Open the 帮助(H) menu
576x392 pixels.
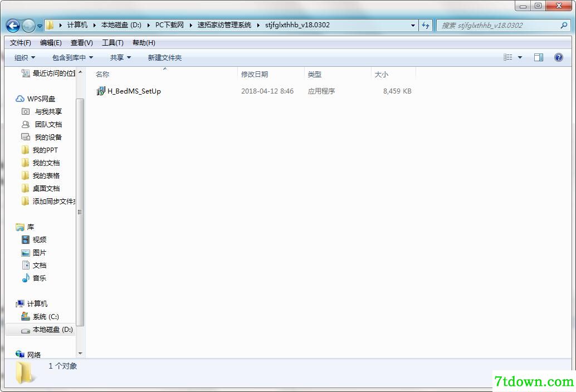[144, 42]
